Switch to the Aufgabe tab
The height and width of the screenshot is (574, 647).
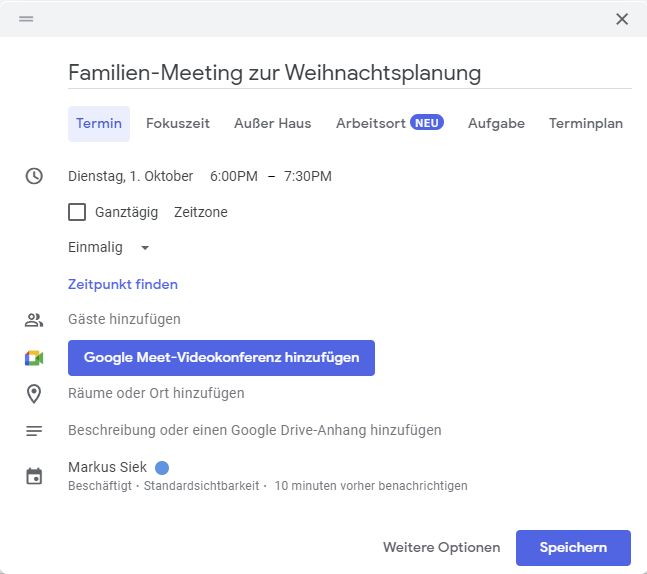(496, 123)
